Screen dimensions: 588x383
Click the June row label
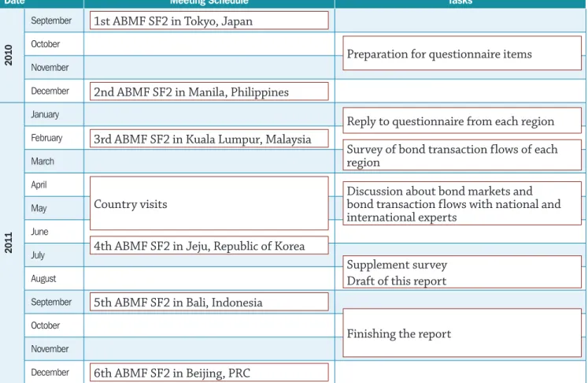(39, 232)
